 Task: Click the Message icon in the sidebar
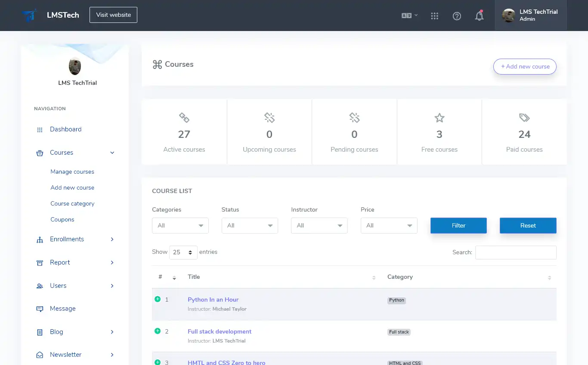pyautogui.click(x=40, y=309)
